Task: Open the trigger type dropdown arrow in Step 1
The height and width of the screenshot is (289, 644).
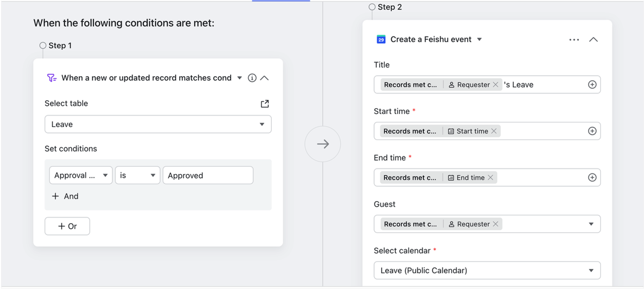Action: tap(240, 78)
